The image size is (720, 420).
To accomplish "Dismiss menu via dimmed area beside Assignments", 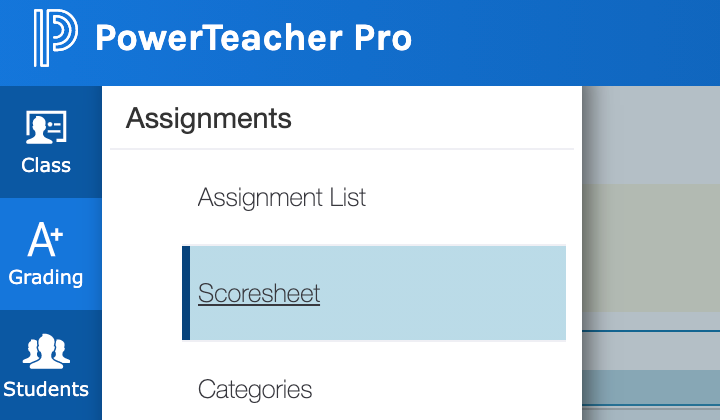I will tap(651, 134).
